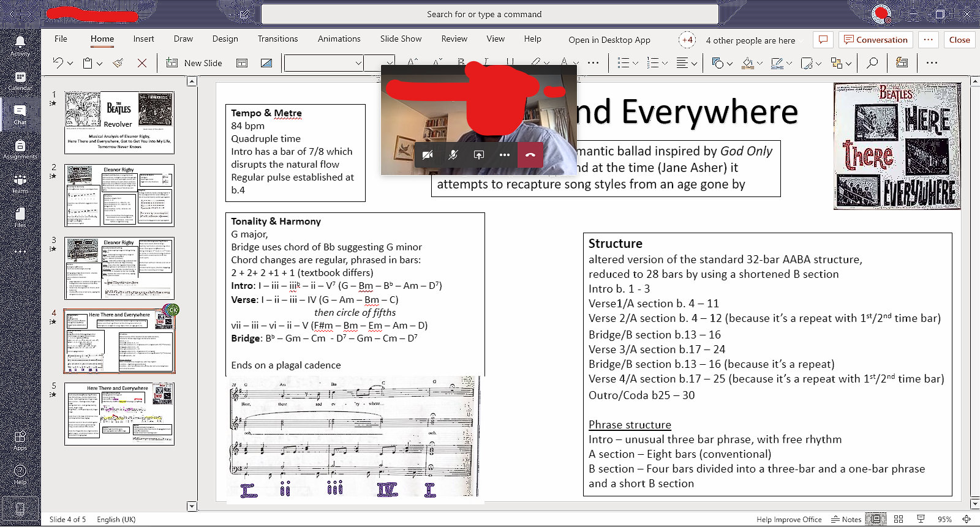
Task: Click the Undo arrow icon
Action: (58, 62)
